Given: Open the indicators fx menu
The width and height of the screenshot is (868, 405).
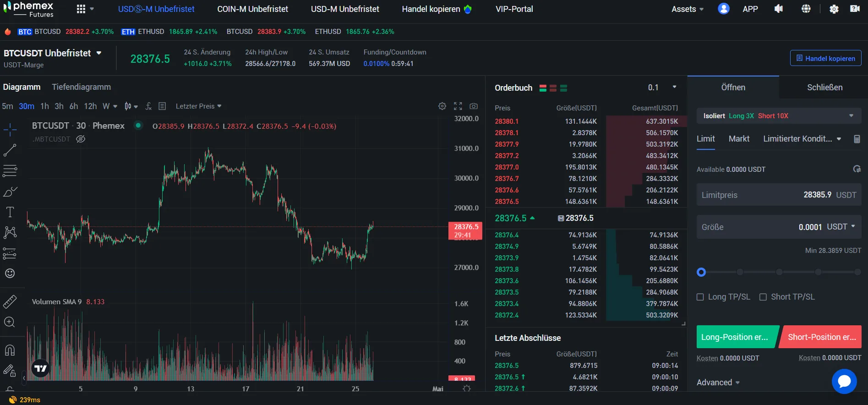Looking at the screenshot, I should pyautogui.click(x=148, y=106).
